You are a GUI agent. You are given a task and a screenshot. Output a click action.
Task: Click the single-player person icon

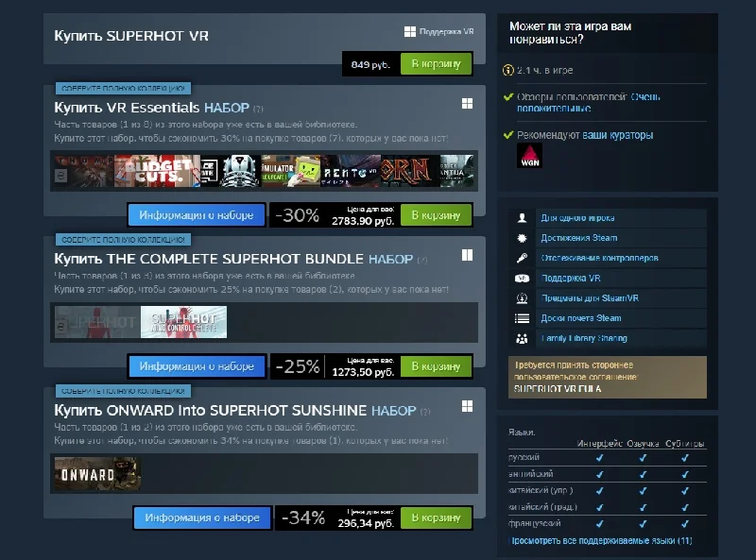tap(522, 218)
